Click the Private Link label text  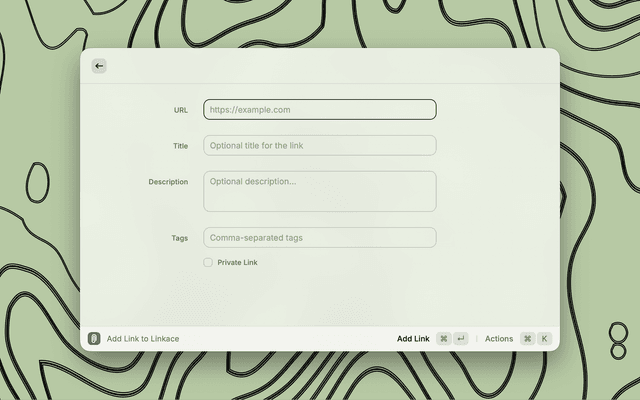coord(237,263)
